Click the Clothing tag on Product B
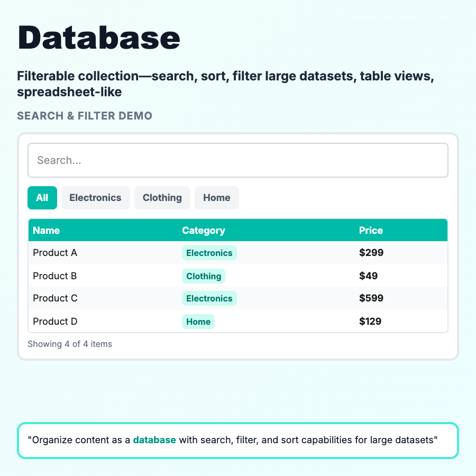 tap(204, 276)
